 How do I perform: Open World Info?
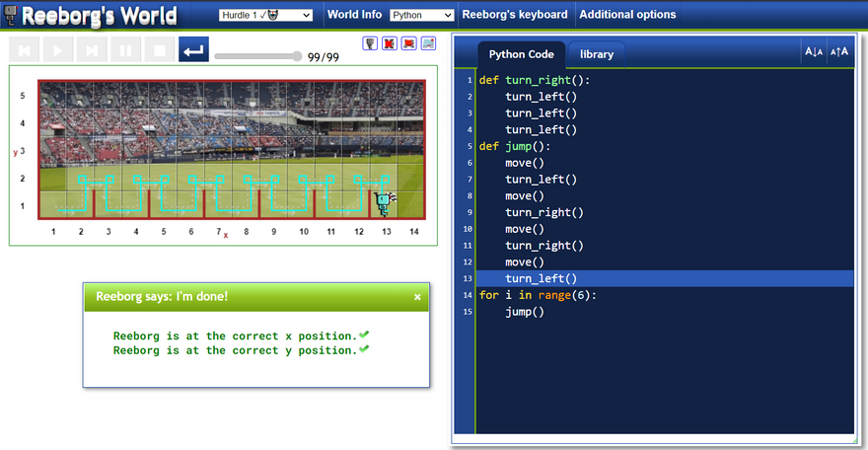coord(354,15)
